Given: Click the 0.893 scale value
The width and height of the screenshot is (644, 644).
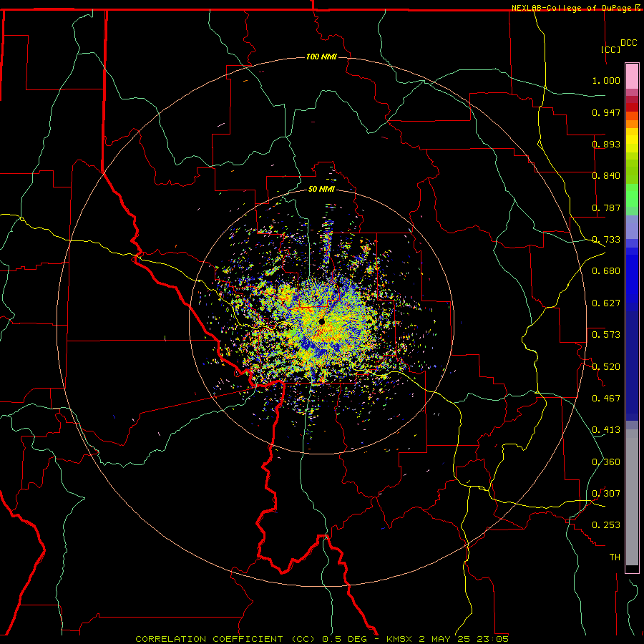Looking at the screenshot, I should pos(606,144).
